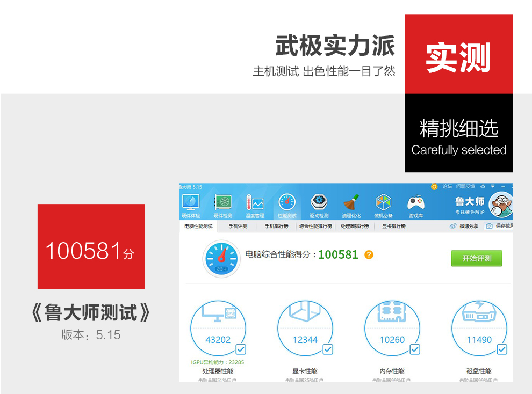532x394 pixels.
Task: Switch to the 电脑性能测试 tab
Action: [x=198, y=227]
